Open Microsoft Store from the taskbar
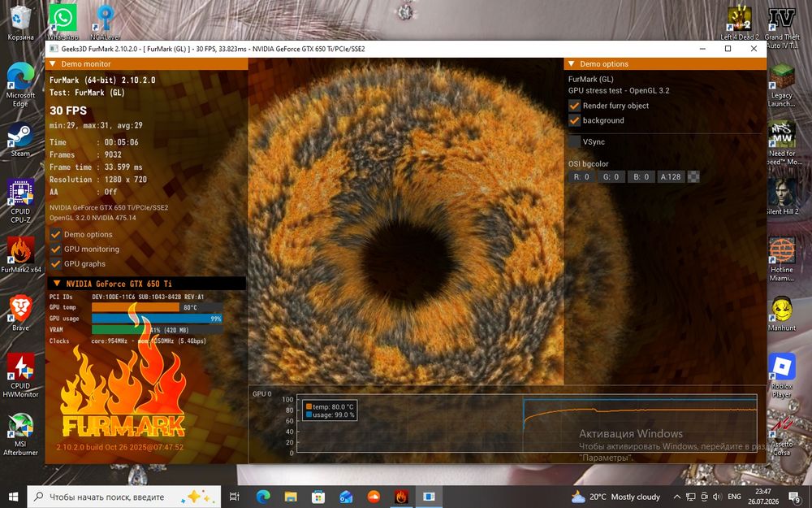 [x=318, y=497]
